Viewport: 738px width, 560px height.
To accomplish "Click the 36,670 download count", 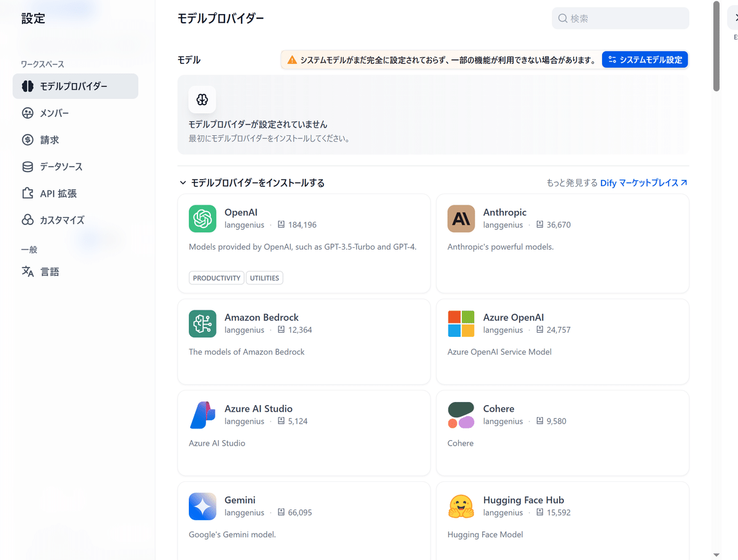I will point(558,225).
